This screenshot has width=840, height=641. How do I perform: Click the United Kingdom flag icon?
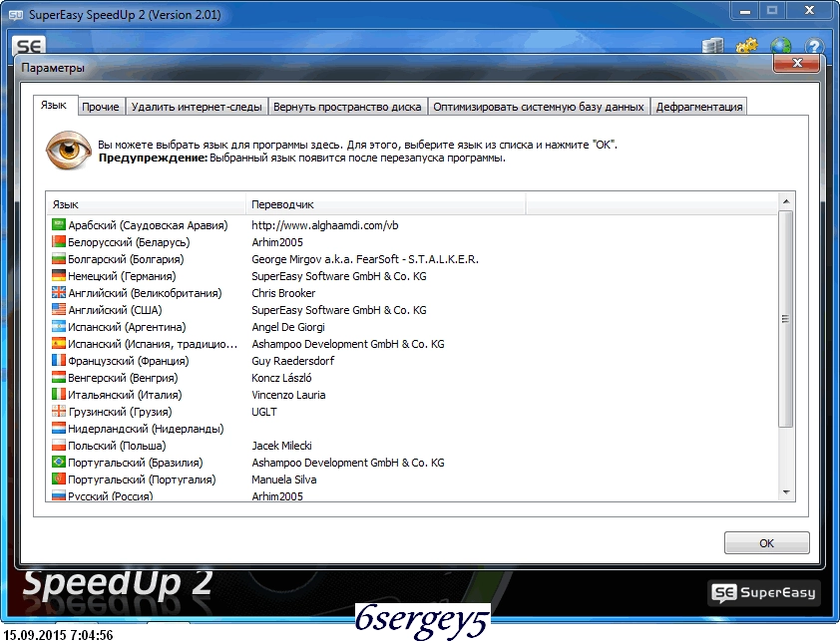(59, 293)
